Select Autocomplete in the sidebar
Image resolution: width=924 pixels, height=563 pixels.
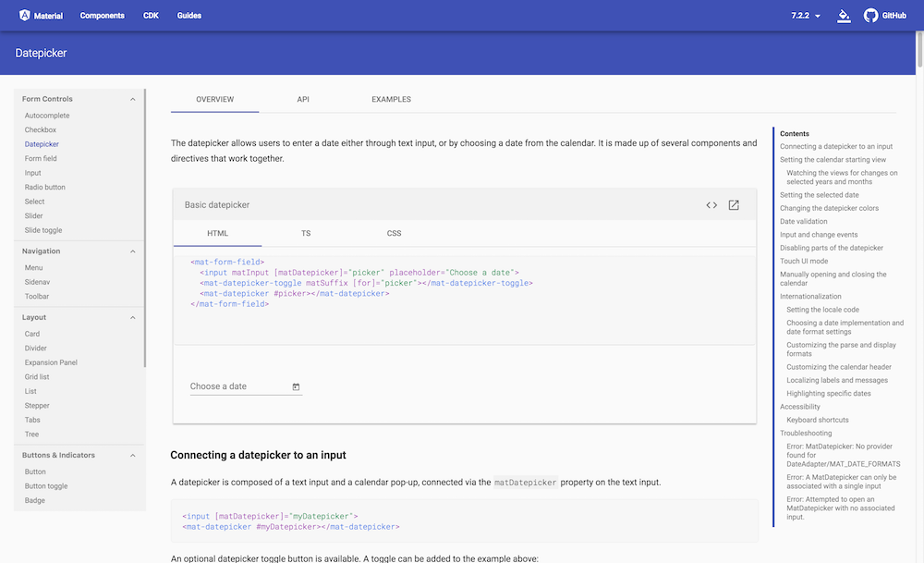coord(45,115)
